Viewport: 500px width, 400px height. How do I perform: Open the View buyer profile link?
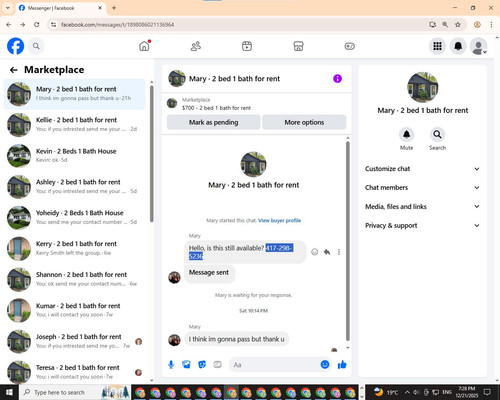click(279, 220)
